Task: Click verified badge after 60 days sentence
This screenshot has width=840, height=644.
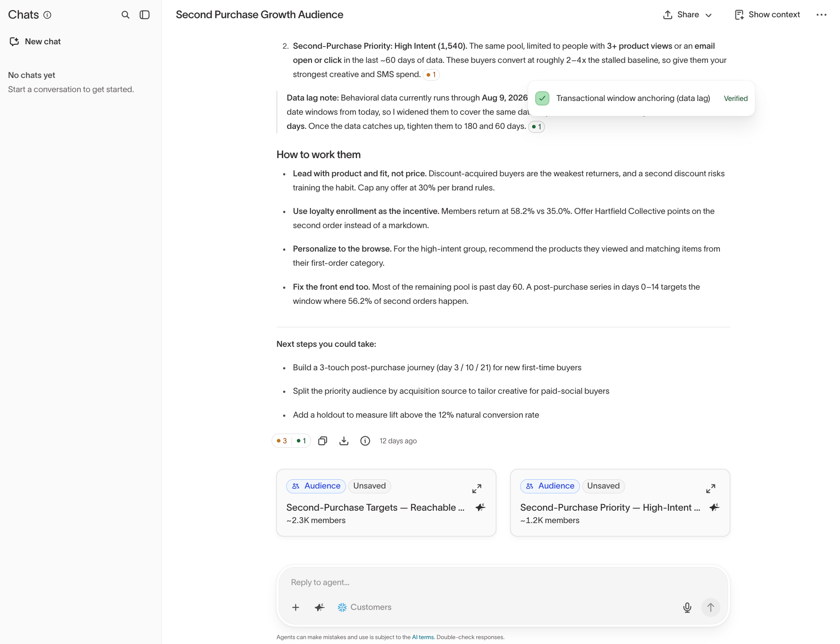Action: point(537,127)
